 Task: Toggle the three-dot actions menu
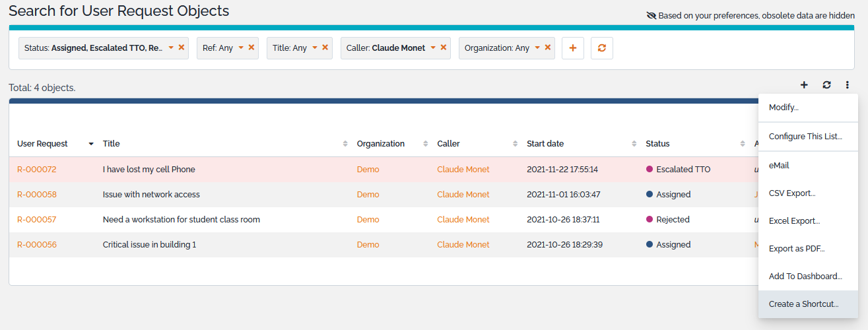pyautogui.click(x=847, y=84)
